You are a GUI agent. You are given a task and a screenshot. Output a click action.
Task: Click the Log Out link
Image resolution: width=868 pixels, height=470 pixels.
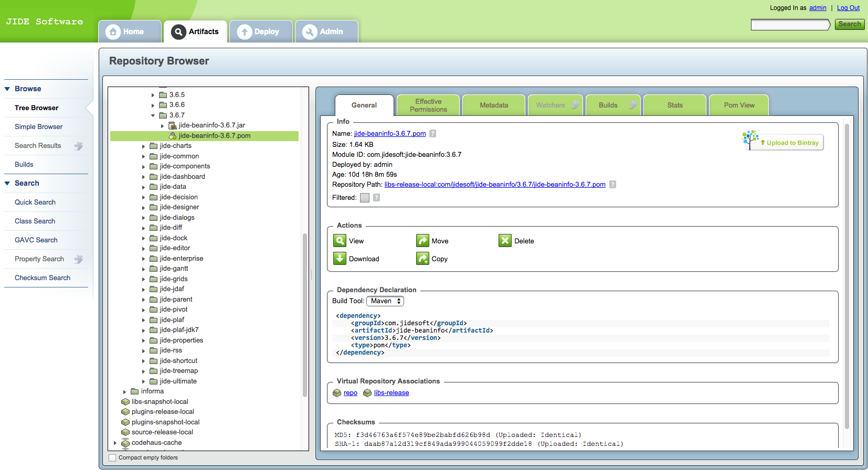848,8
